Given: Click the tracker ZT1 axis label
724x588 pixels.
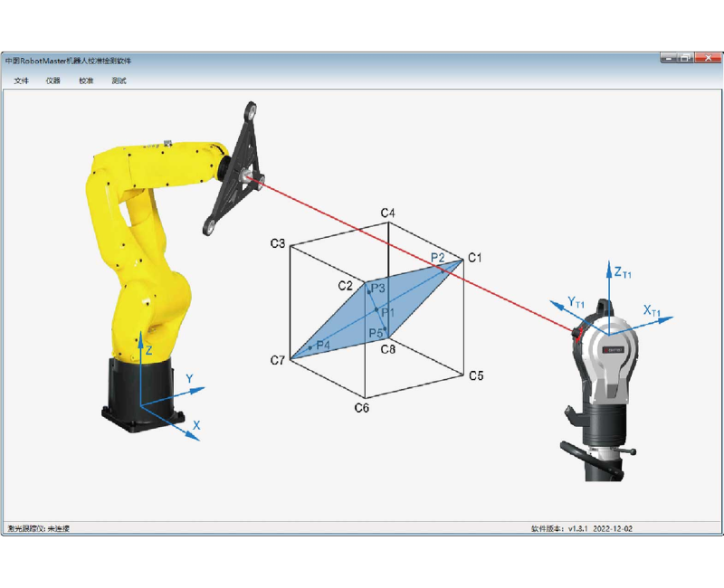Looking at the screenshot, I should (623, 272).
